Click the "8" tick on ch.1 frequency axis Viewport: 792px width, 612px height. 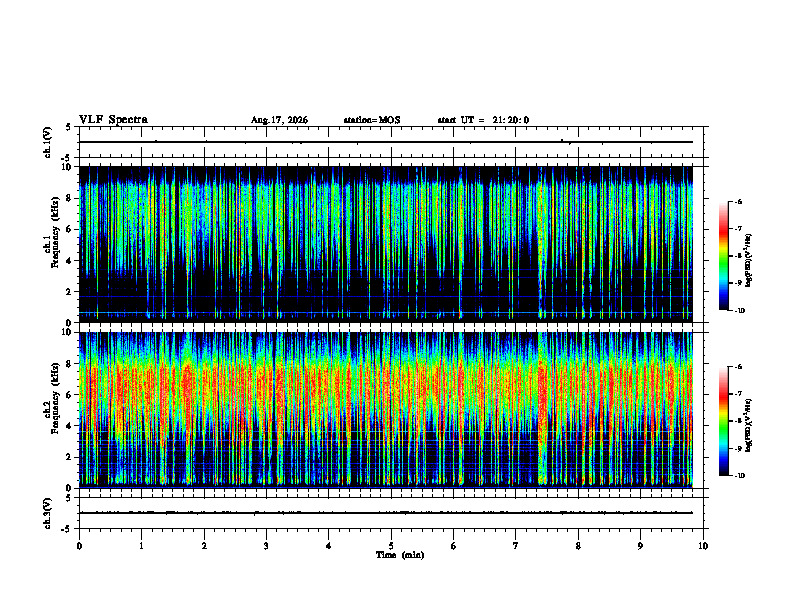click(70, 198)
